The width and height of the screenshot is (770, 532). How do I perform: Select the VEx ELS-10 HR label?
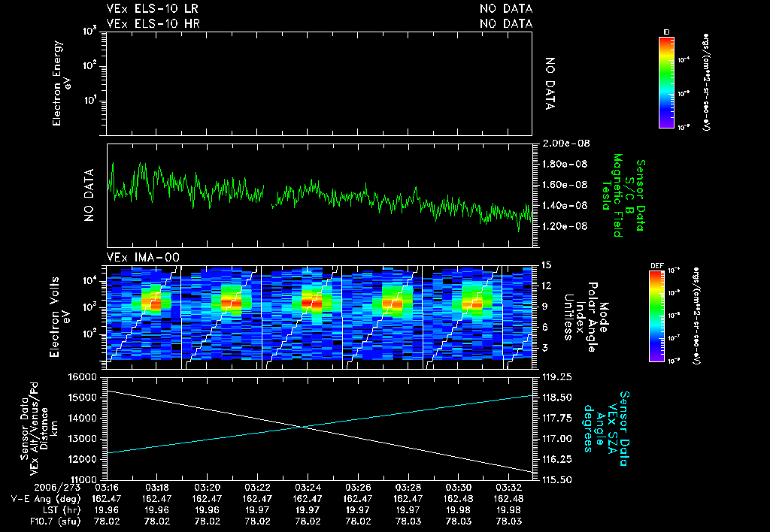153,23
